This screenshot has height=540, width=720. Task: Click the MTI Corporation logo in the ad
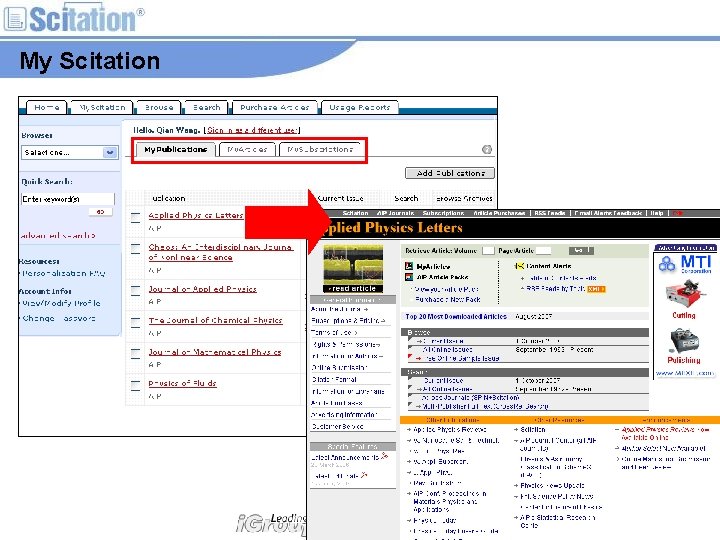685,264
